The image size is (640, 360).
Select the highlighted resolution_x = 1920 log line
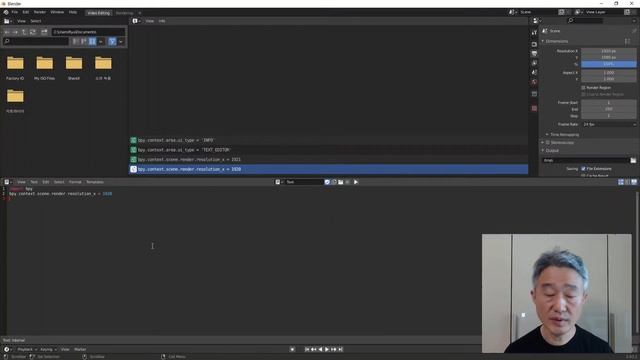[329, 169]
